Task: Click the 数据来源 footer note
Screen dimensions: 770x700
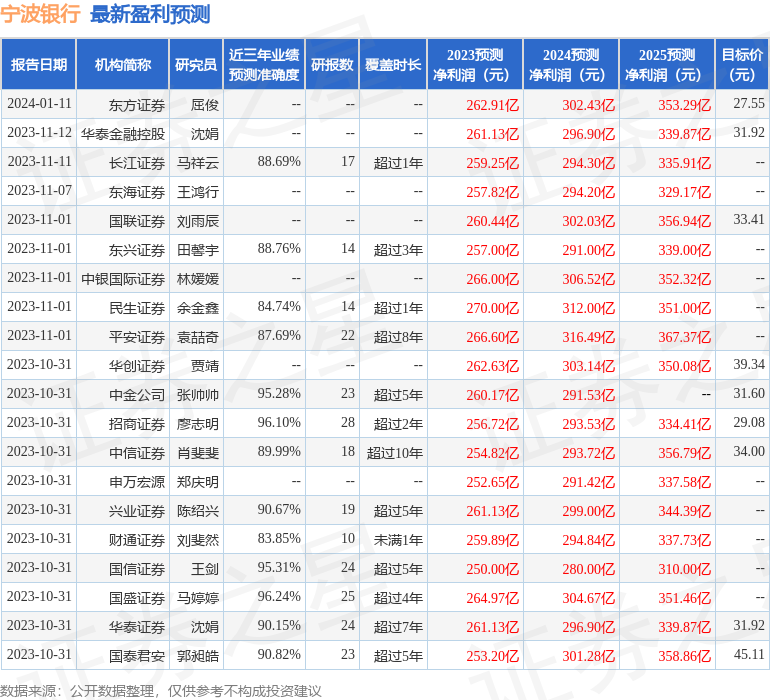Action: tap(161, 691)
